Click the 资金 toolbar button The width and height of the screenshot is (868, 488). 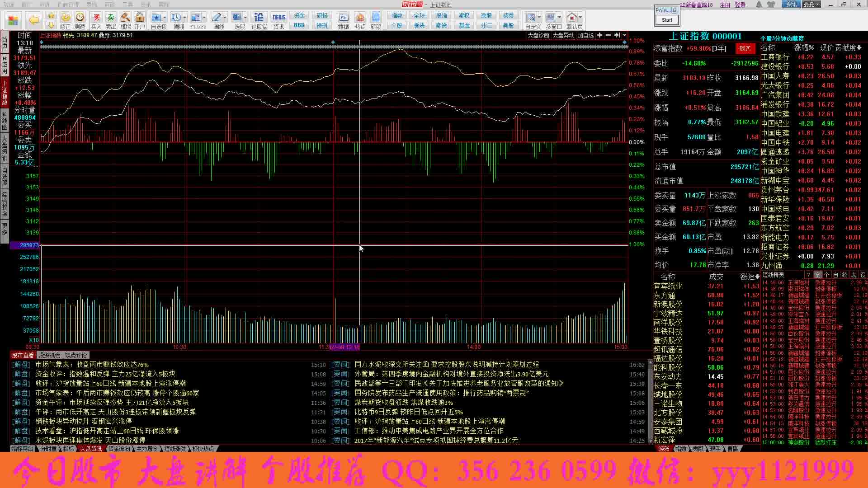pyautogui.click(x=299, y=15)
